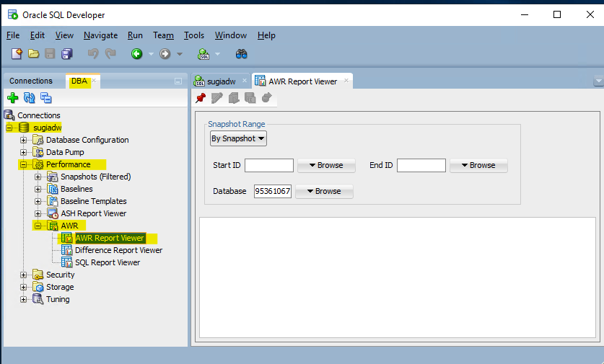Expand the Data Pump node
Viewport: 604px width, 364px height.
point(24,152)
